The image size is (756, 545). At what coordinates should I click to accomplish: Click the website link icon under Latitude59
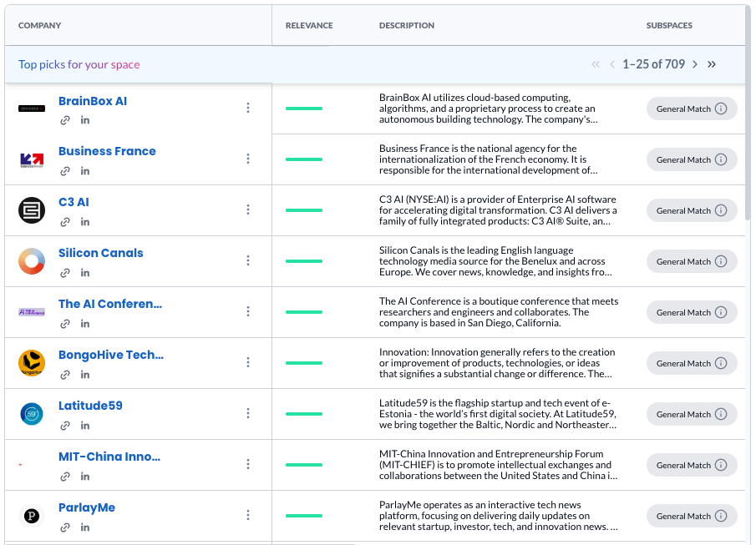tap(65, 426)
